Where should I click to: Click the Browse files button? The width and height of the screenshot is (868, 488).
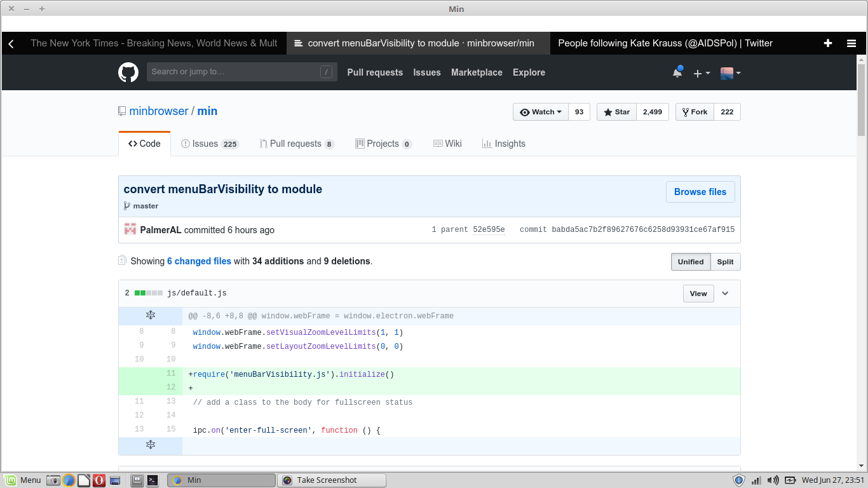(x=700, y=191)
